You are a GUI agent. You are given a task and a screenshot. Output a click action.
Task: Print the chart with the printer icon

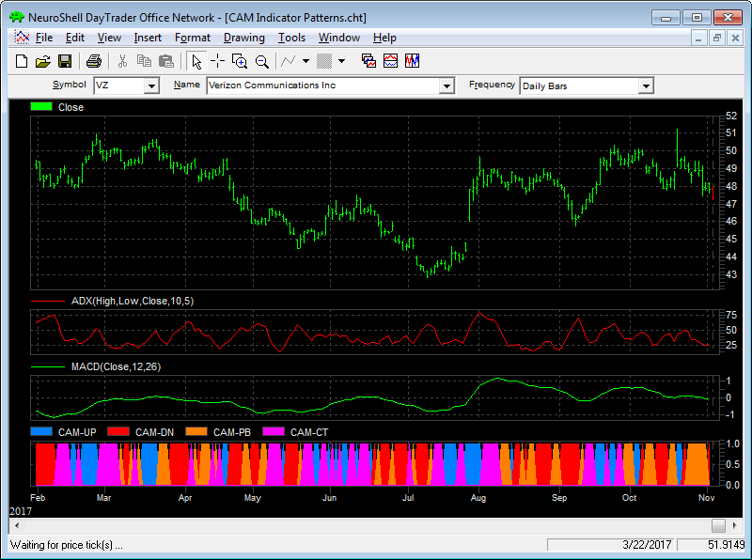point(93,61)
